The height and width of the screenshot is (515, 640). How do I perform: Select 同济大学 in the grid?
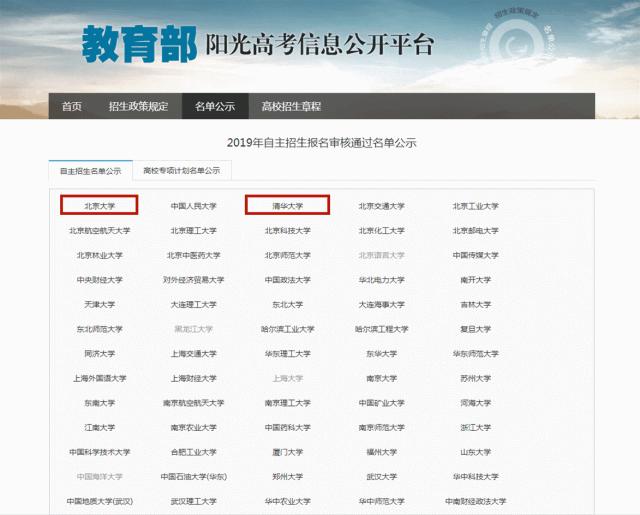coord(100,354)
